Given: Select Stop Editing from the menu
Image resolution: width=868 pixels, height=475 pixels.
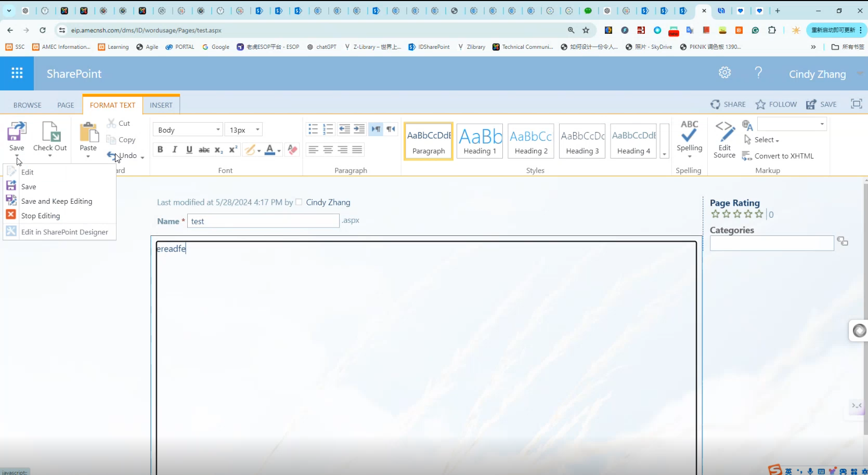Looking at the screenshot, I should [x=41, y=215].
